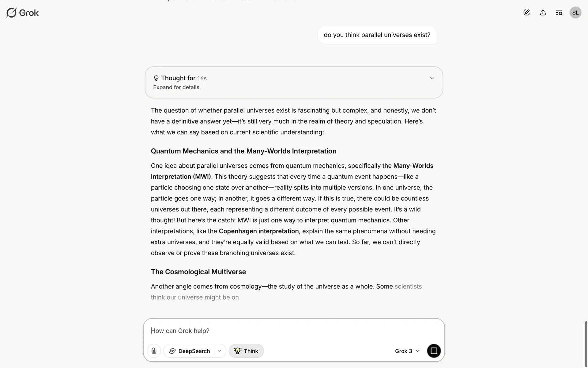Click the user message about parallel universes
This screenshot has width=588, height=368.
377,35
